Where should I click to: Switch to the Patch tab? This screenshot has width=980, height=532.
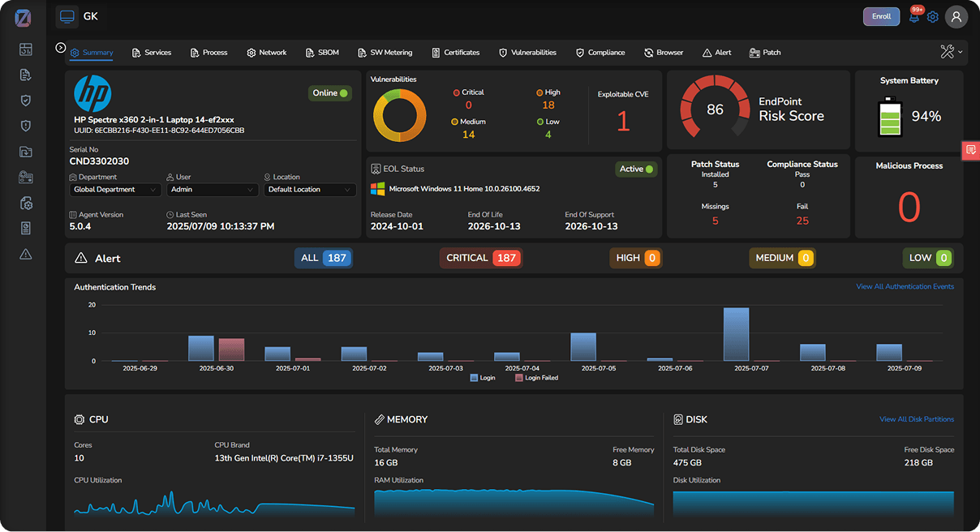tap(766, 53)
